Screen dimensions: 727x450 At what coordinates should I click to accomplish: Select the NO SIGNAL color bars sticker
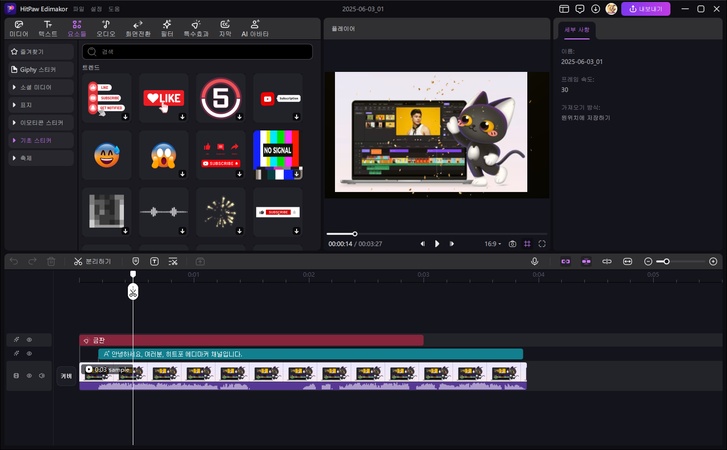(x=278, y=155)
